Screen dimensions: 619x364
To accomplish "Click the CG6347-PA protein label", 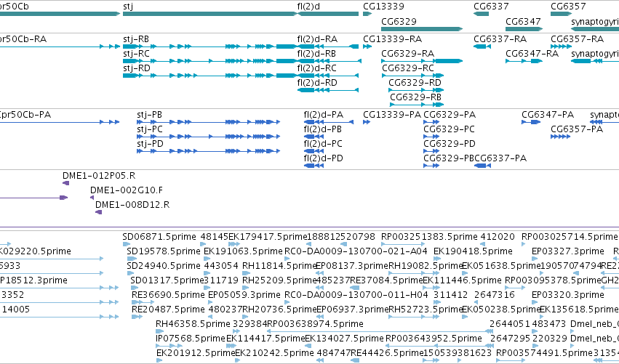I will tap(548, 115).
